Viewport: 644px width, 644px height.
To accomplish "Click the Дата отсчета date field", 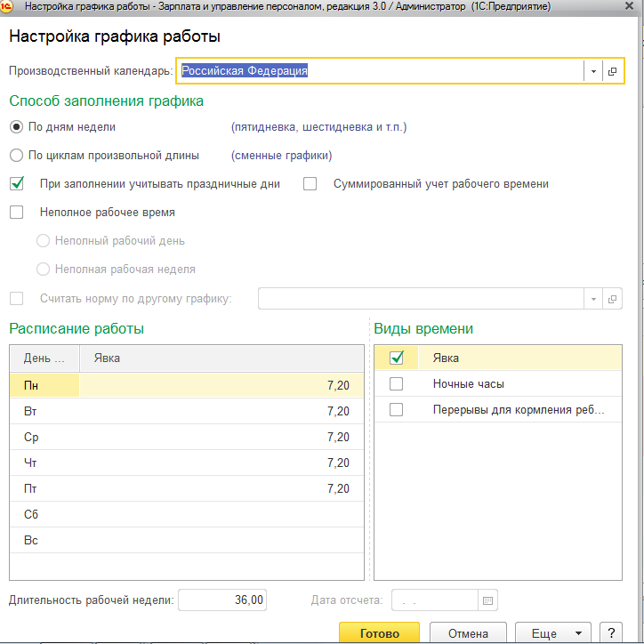I will (x=435, y=600).
